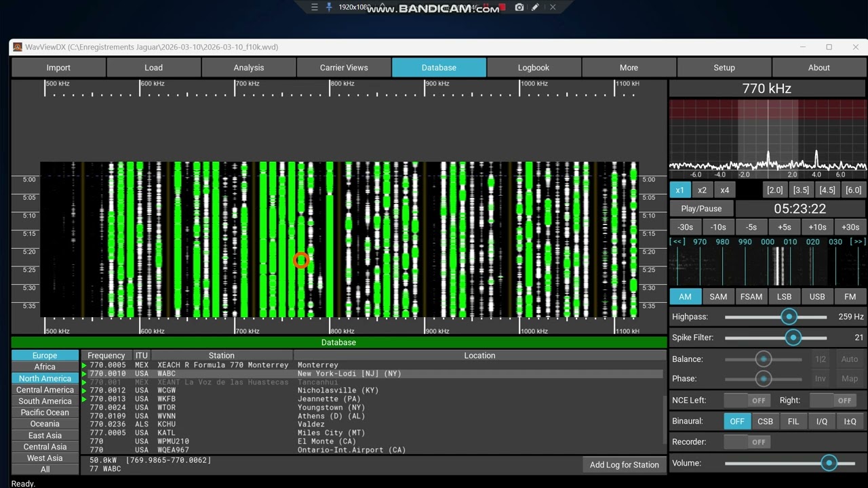Image resolution: width=868 pixels, height=488 pixels.
Task: Jump back 5 seconds
Action: [x=751, y=227]
